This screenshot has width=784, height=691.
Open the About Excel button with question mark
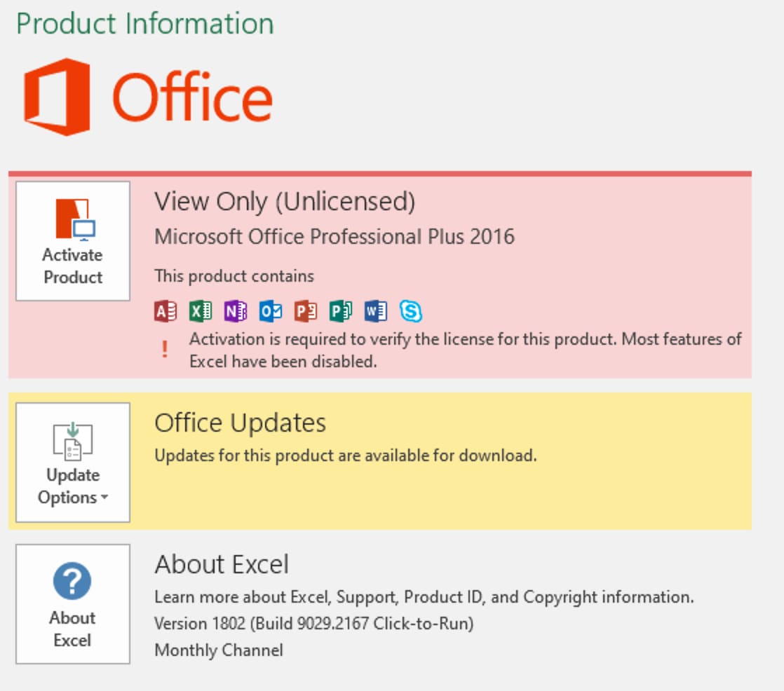(x=73, y=604)
